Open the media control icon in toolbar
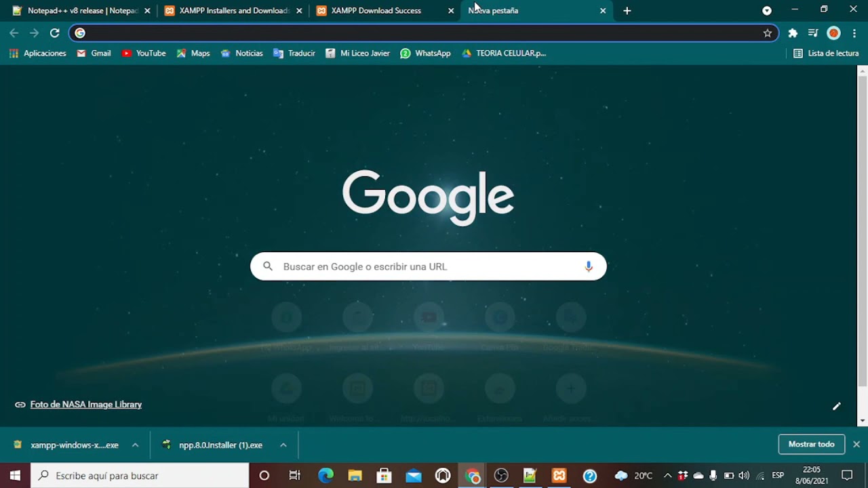 (x=813, y=33)
